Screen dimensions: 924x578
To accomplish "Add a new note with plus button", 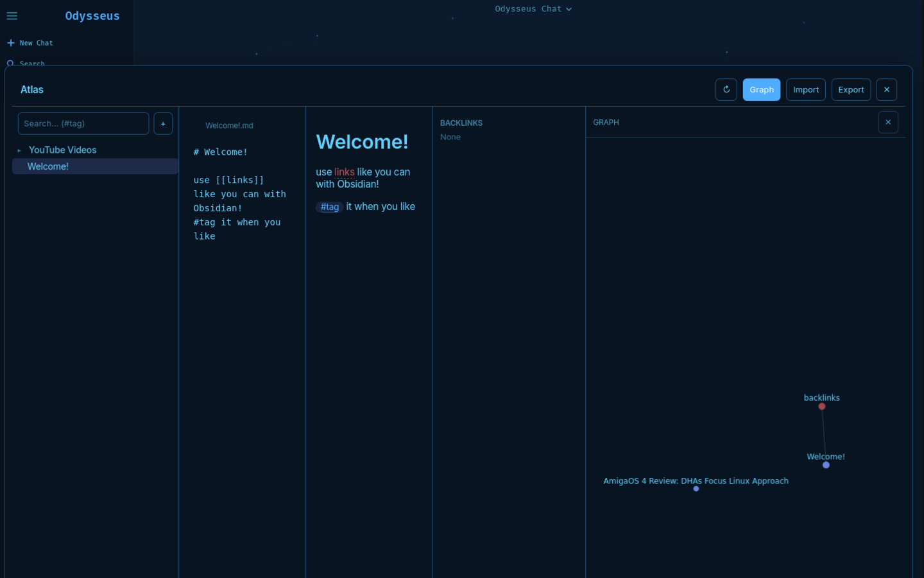I will 163,123.
